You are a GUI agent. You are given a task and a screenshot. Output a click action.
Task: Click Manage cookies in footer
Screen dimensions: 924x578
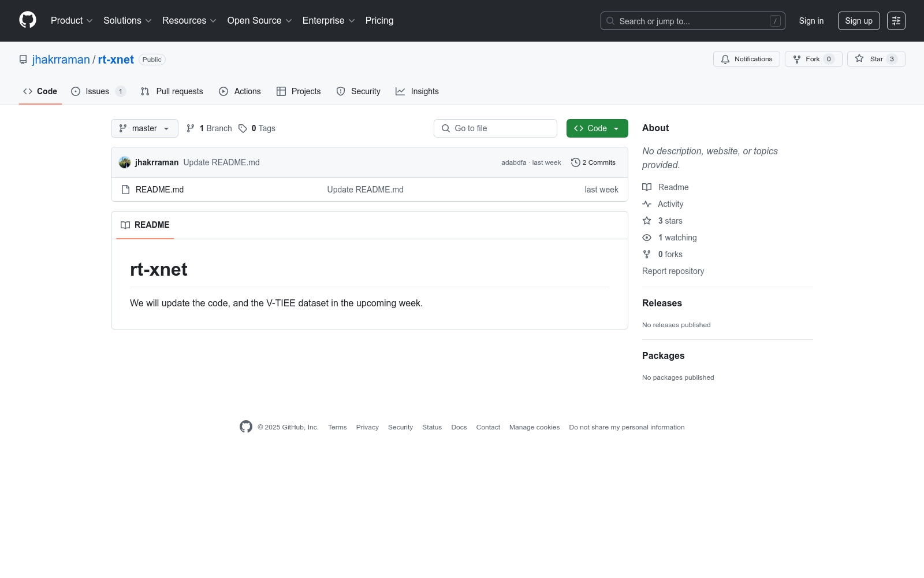coord(535,427)
